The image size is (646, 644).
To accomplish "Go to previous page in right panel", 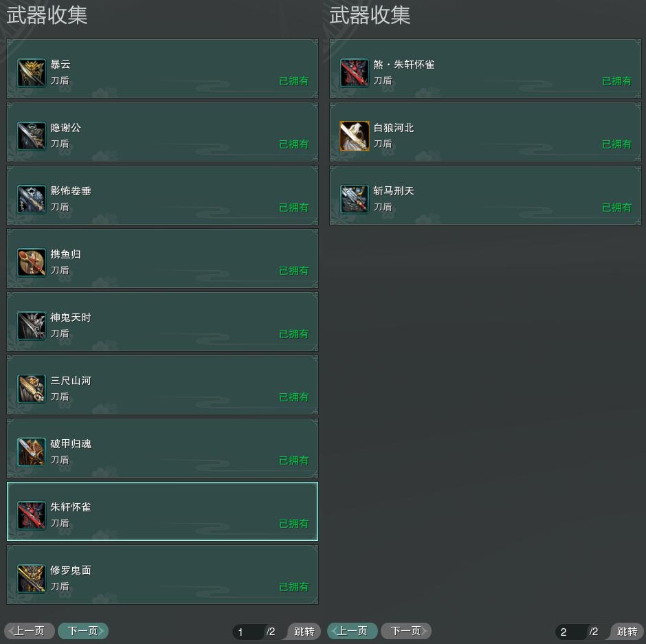I will 353,631.
